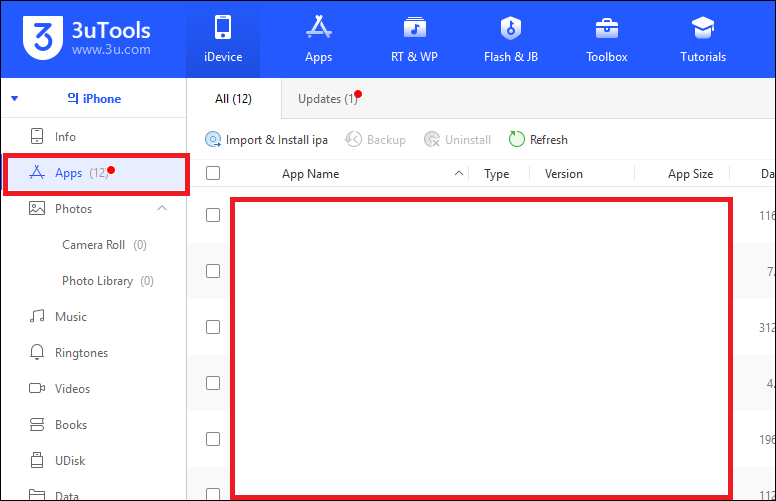Click the Videos camera icon
The width and height of the screenshot is (776, 501).
click(37, 388)
